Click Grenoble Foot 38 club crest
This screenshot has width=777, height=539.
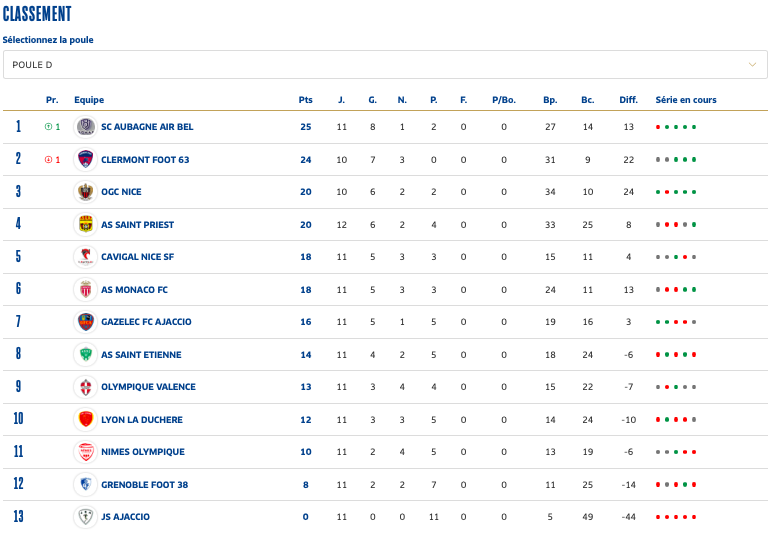pyautogui.click(x=85, y=485)
